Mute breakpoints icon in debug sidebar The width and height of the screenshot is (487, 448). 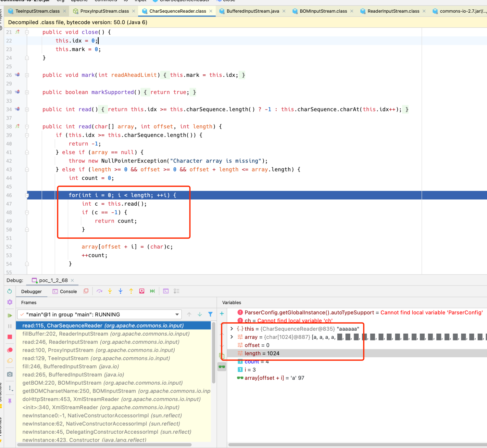tap(10, 361)
